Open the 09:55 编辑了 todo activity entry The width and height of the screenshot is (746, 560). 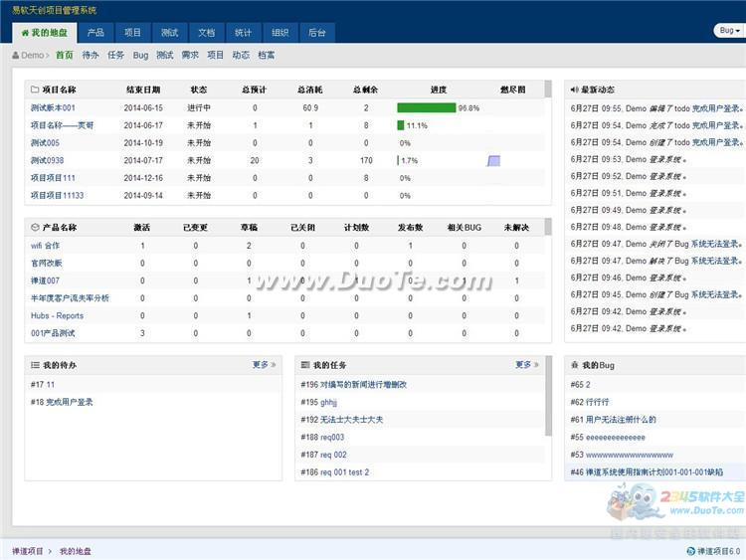pyautogui.click(x=656, y=108)
